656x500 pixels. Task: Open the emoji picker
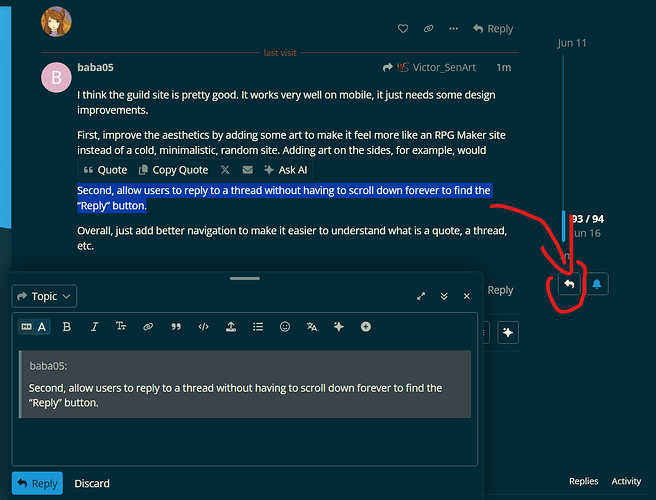click(285, 327)
